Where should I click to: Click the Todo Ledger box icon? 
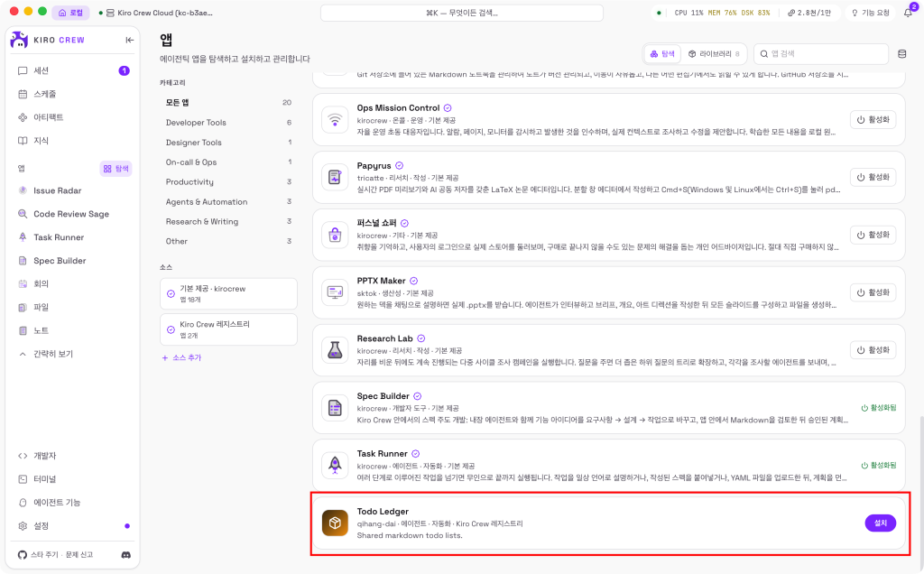point(335,523)
